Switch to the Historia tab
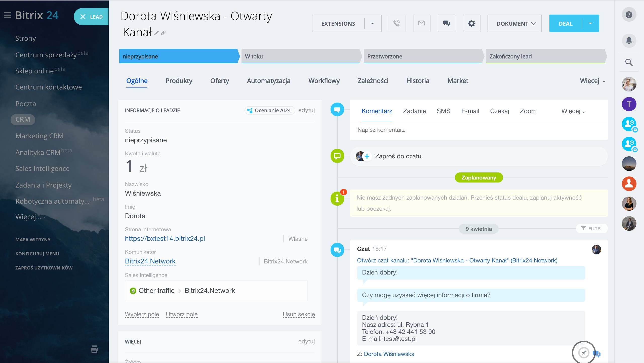Image resolution: width=644 pixels, height=363 pixels. [418, 81]
